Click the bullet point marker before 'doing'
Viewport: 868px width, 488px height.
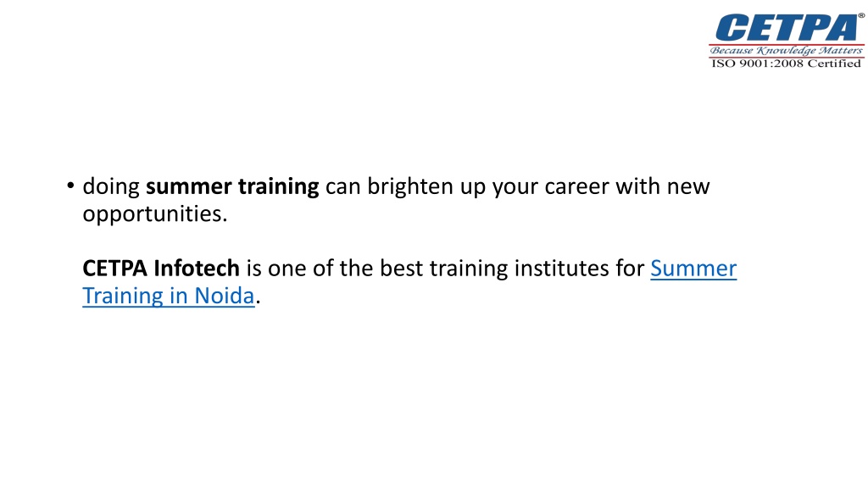70,186
